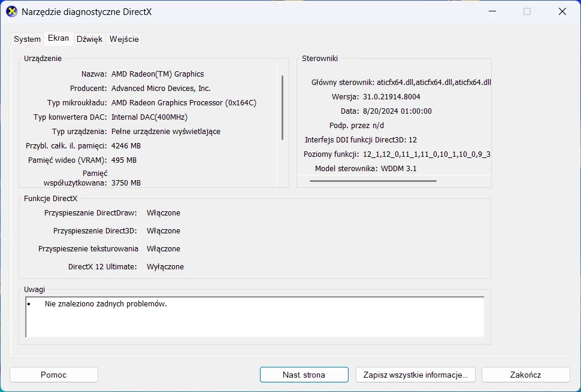Open the Dźwięk tab

tap(90, 39)
